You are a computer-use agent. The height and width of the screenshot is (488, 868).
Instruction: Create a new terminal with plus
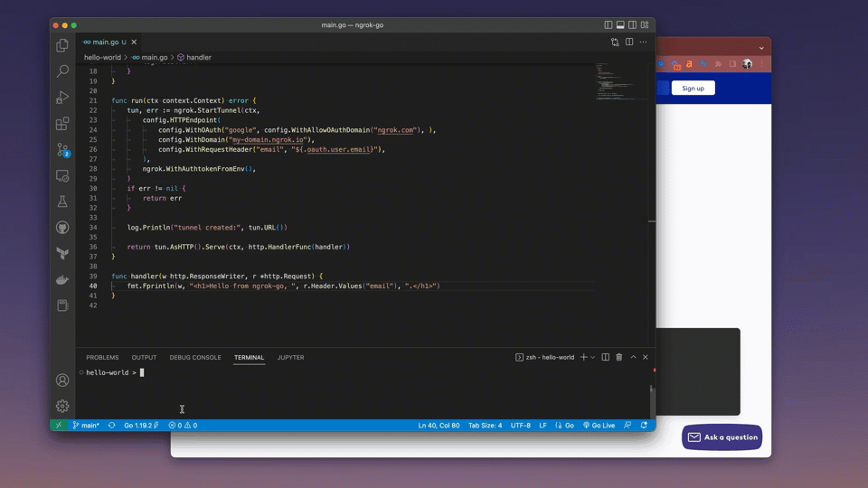click(583, 358)
